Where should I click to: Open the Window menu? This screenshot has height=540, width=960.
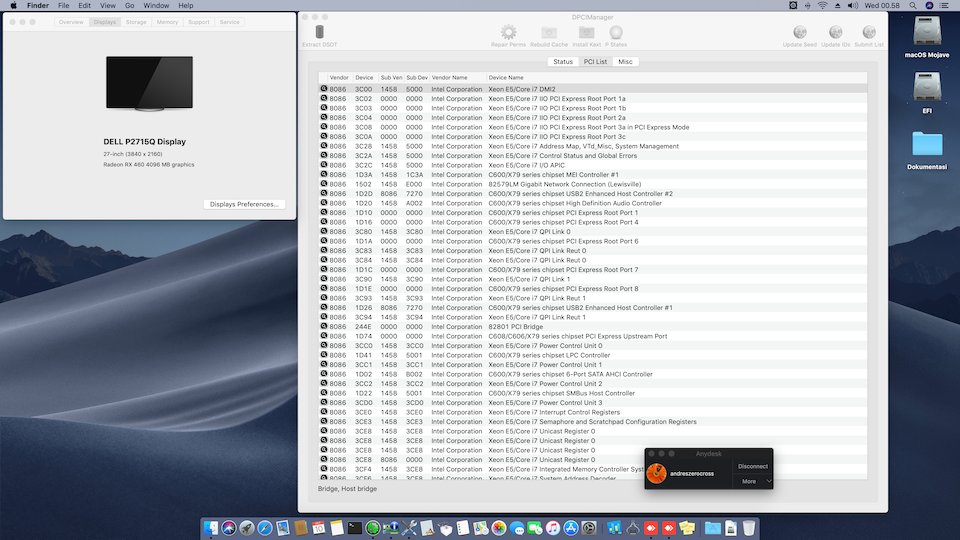pyautogui.click(x=156, y=6)
